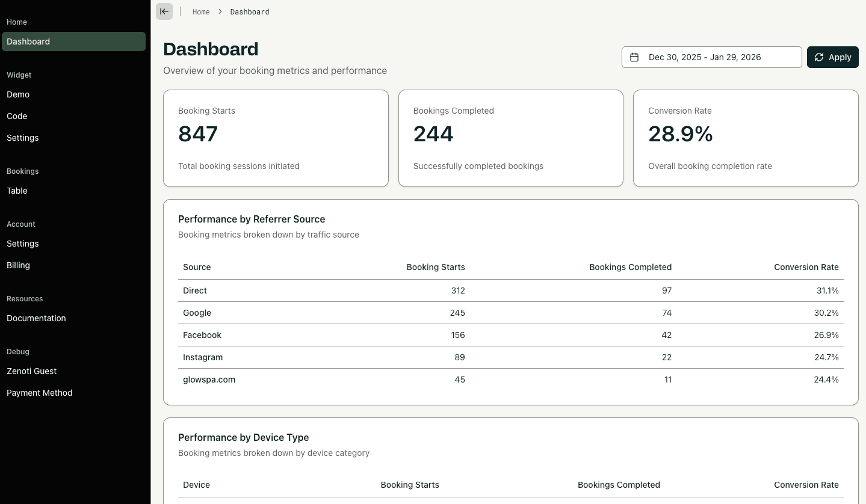Open the Table page under Bookings
The width and height of the screenshot is (866, 504).
(17, 191)
